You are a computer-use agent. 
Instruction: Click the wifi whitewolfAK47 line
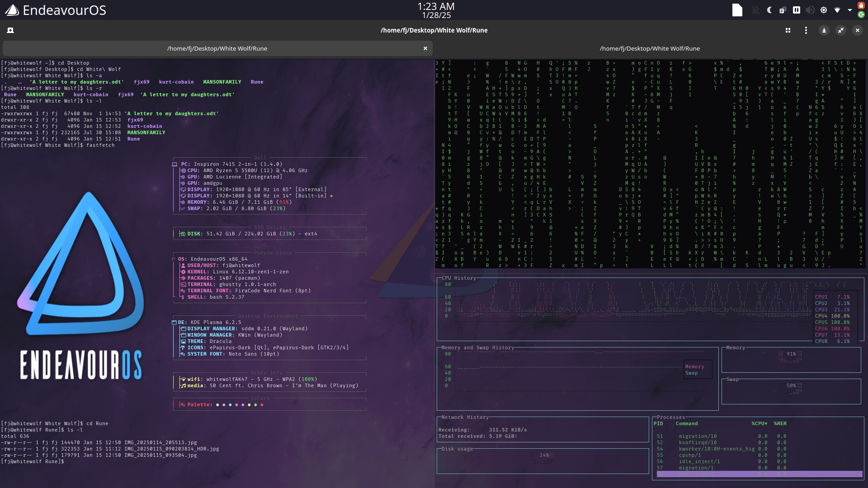click(x=248, y=379)
